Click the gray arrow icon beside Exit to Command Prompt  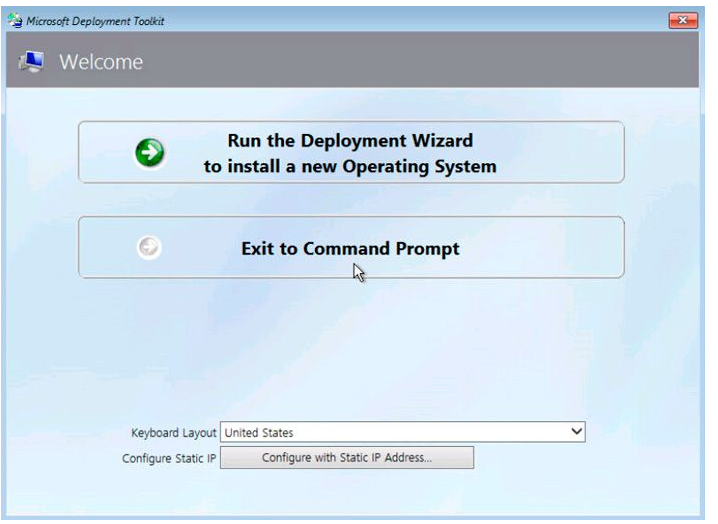pos(149,247)
